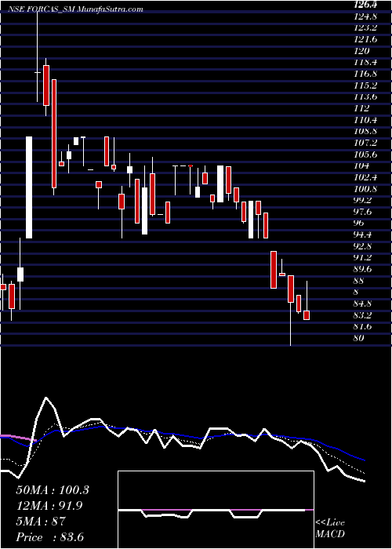
Task: Click the 91.2 price axis label
Action: (x=364, y=258)
